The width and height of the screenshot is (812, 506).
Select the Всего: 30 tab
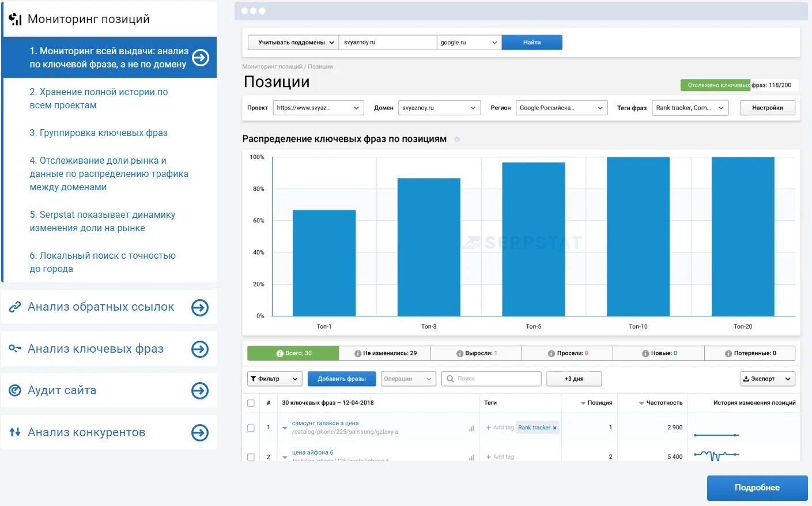(293, 353)
